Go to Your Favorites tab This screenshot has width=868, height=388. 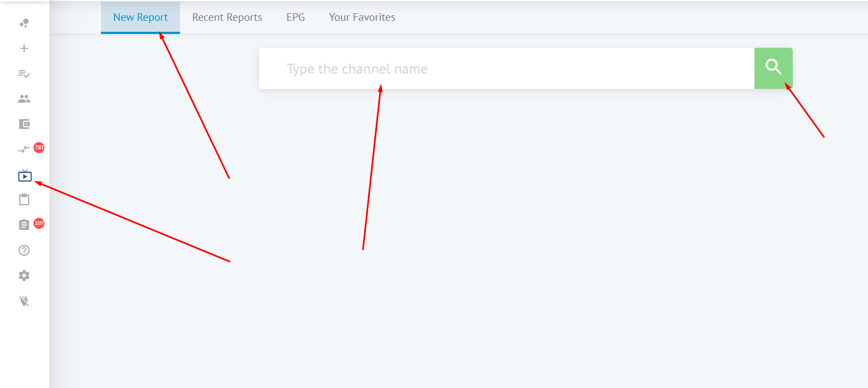[x=362, y=18]
